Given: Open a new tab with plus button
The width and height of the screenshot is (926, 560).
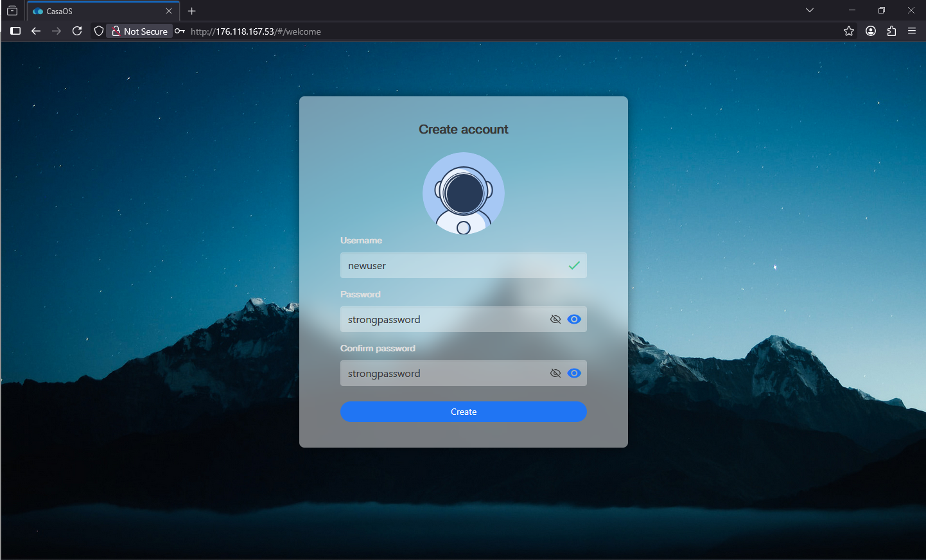Looking at the screenshot, I should point(191,11).
